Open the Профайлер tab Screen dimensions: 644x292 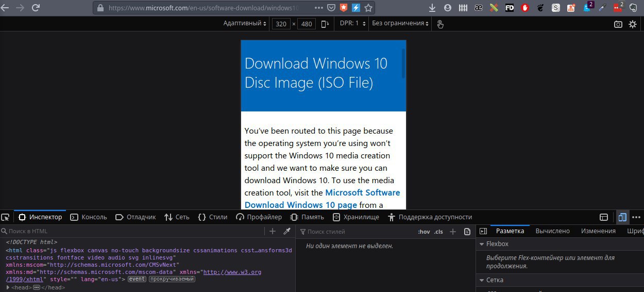coord(259,217)
